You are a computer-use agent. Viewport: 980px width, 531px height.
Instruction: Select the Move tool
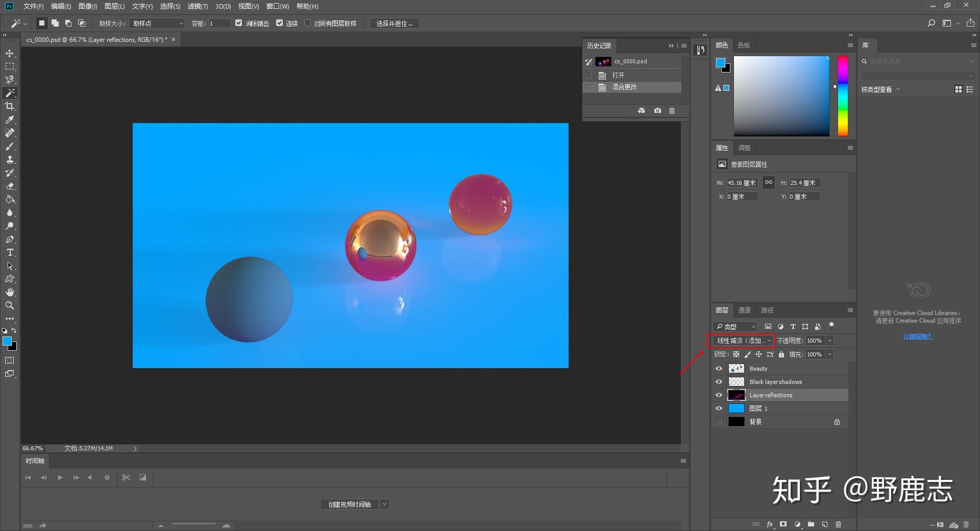10,54
